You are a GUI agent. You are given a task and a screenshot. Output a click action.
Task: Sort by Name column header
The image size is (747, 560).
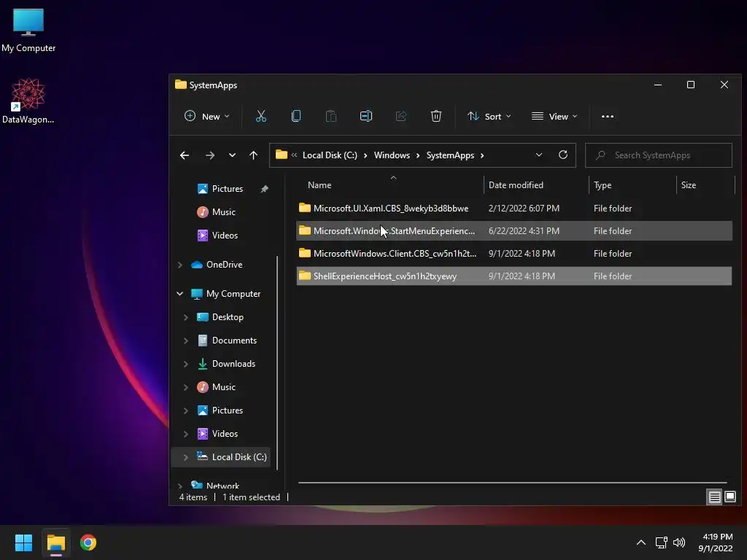391,185
